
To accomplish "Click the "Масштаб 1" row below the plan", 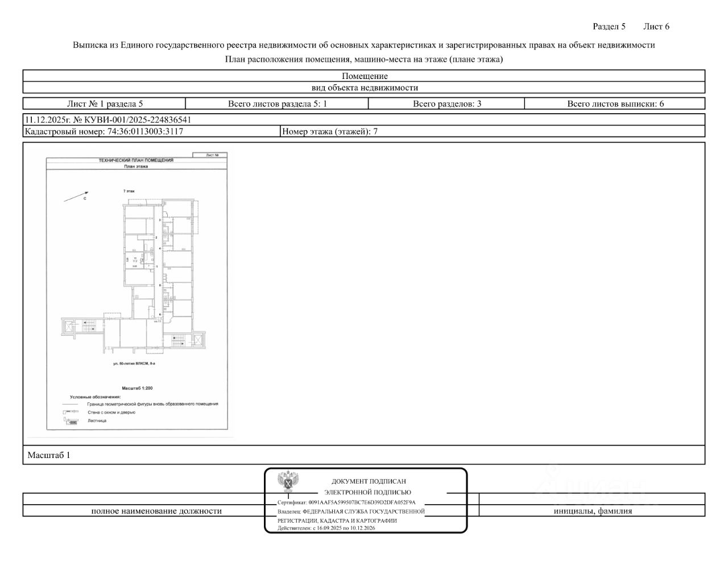I will pos(364,455).
